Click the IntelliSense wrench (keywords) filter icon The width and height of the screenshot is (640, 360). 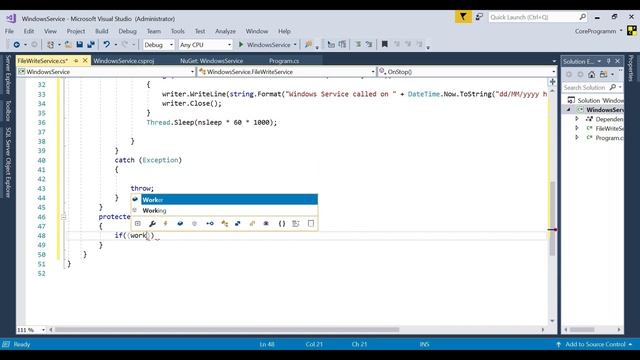click(x=152, y=223)
